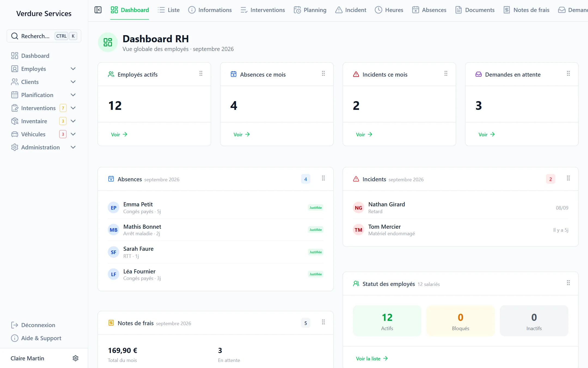Click drag handle on Absences septembre panel
This screenshot has height=368, width=588.
point(323,178)
